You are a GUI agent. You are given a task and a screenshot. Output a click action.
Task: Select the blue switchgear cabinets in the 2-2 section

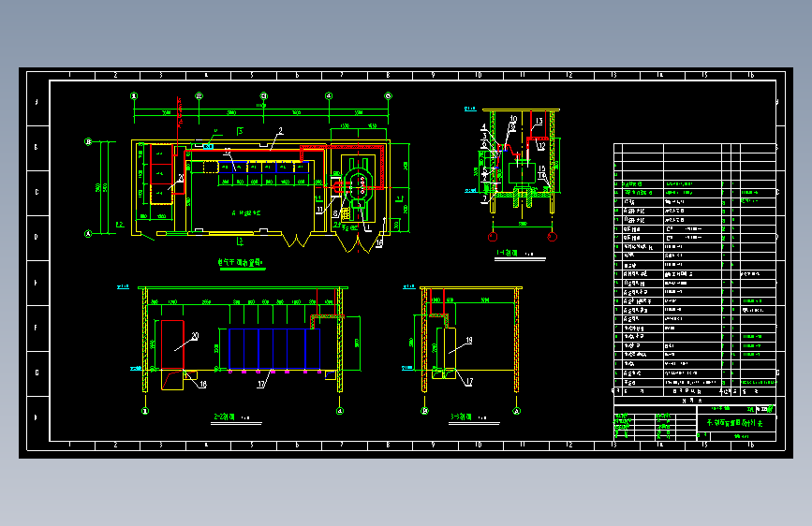click(x=274, y=348)
